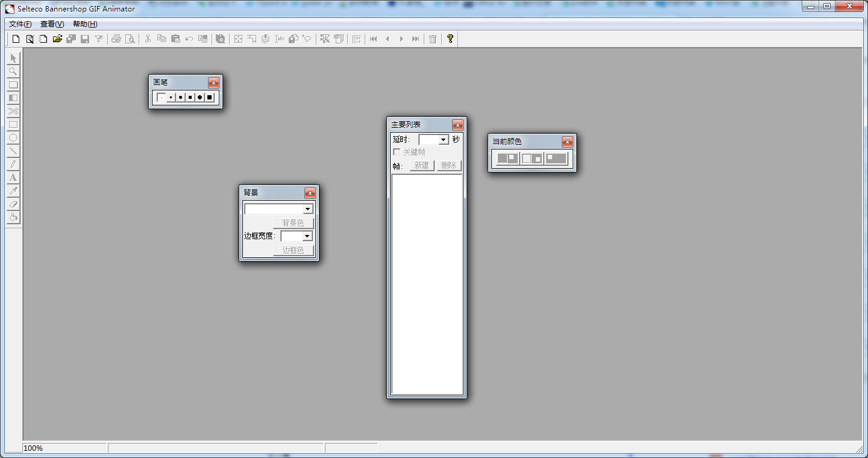Click the Print Preview icon
868x458 pixels.
pos(130,39)
